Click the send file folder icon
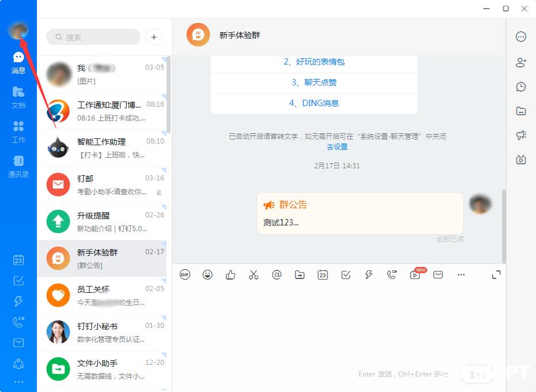The width and height of the screenshot is (536, 392). 300,274
